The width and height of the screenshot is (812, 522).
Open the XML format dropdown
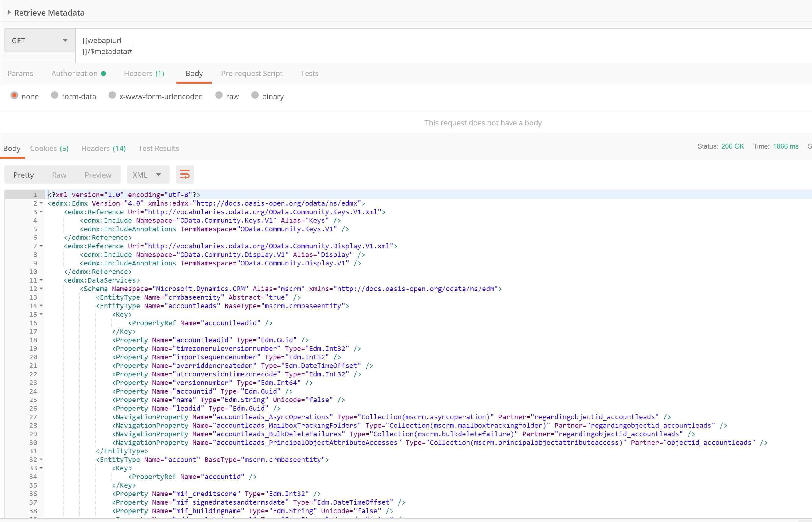148,175
